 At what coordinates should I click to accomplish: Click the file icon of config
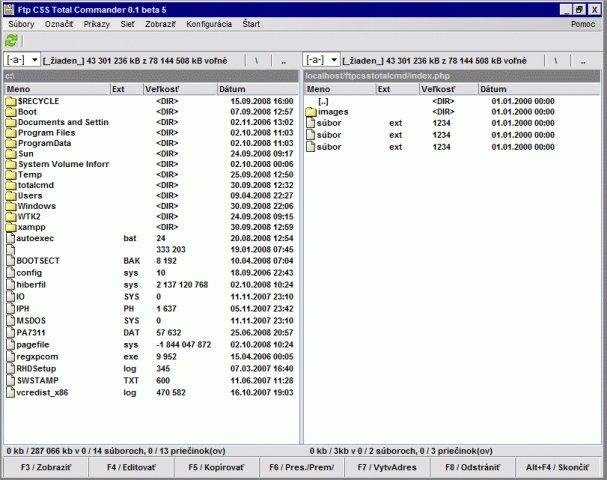(10, 273)
